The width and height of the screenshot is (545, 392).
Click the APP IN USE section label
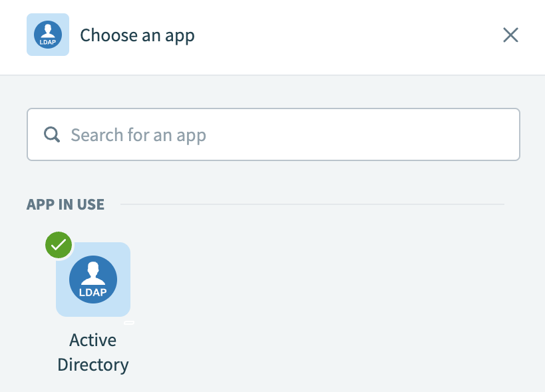pyautogui.click(x=65, y=204)
